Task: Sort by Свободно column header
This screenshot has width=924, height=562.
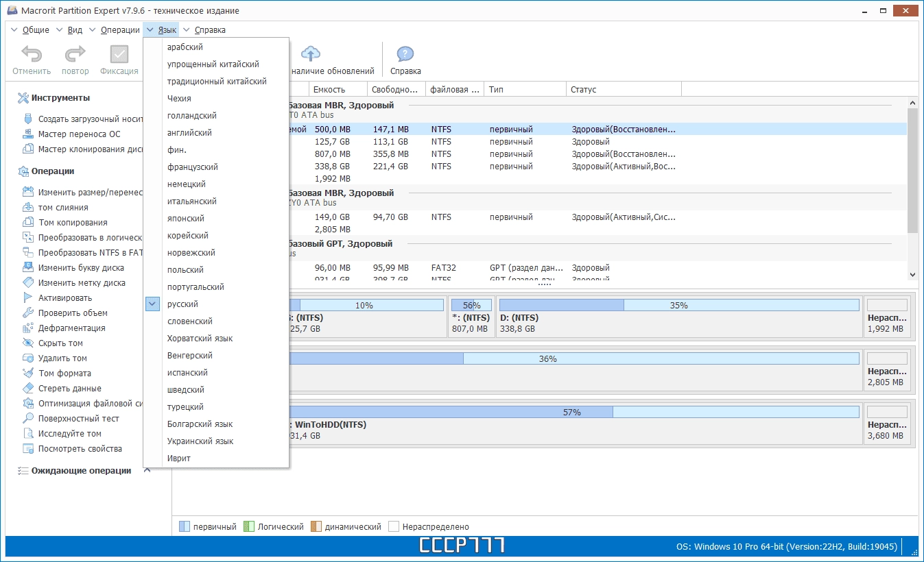Action: point(396,89)
